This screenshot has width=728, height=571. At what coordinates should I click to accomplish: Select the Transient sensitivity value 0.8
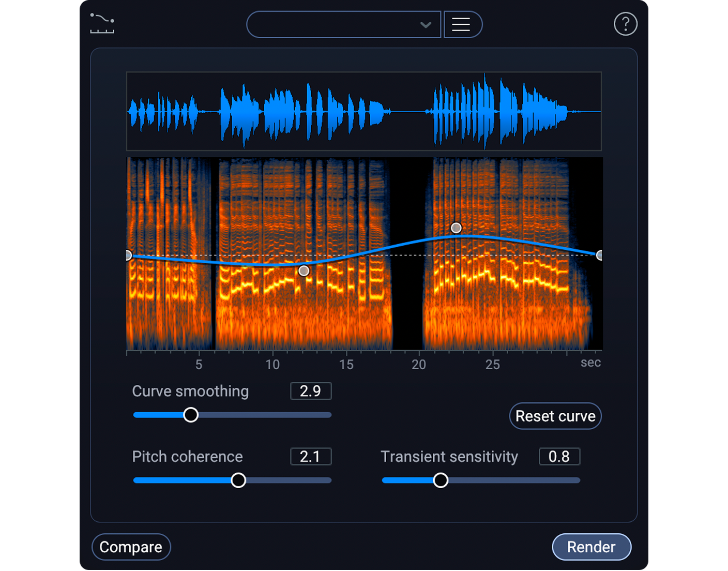(559, 456)
